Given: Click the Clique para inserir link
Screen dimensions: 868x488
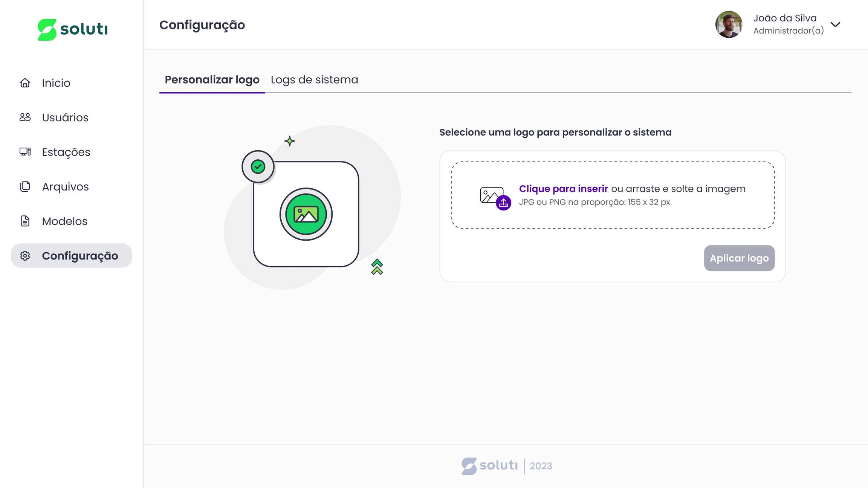Looking at the screenshot, I should click(x=563, y=189).
